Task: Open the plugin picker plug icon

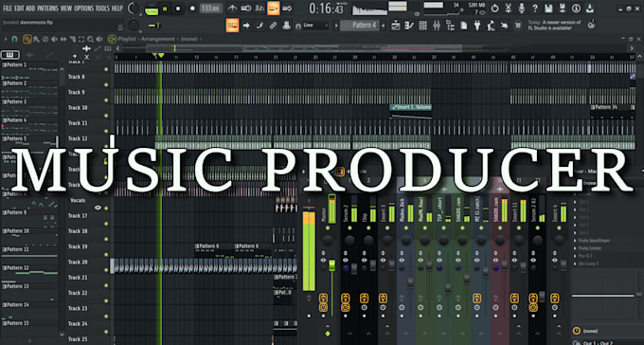Action: (x=477, y=26)
